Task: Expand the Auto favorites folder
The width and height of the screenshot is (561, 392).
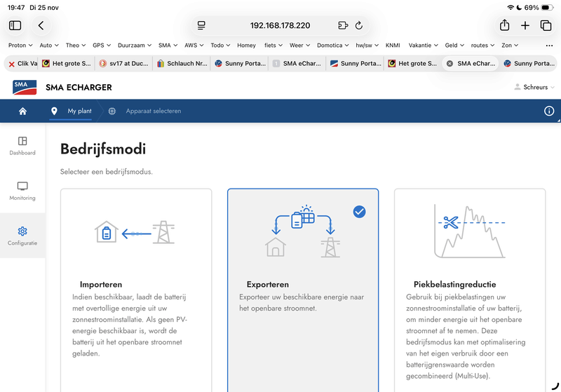Action: pyautogui.click(x=49, y=46)
